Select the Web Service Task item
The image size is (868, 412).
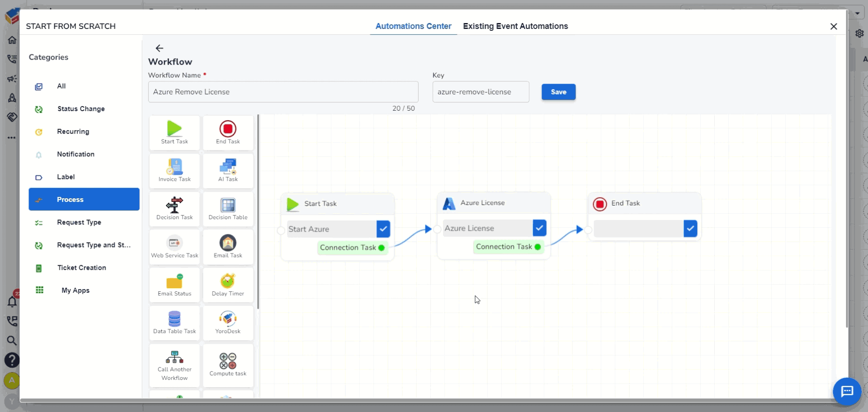pyautogui.click(x=175, y=247)
